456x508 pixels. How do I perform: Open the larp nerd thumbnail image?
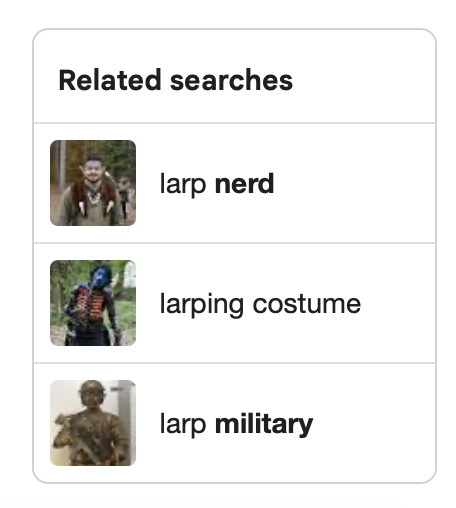click(x=93, y=183)
